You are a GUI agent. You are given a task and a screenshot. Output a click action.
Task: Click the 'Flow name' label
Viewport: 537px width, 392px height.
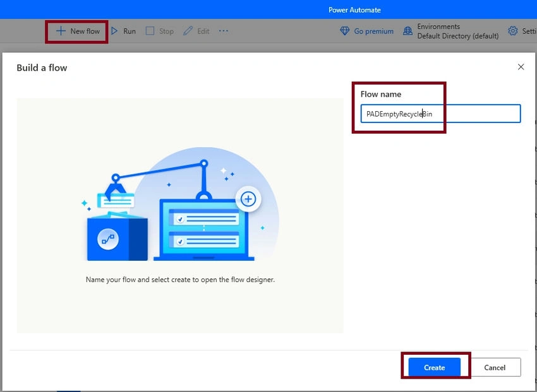point(381,94)
